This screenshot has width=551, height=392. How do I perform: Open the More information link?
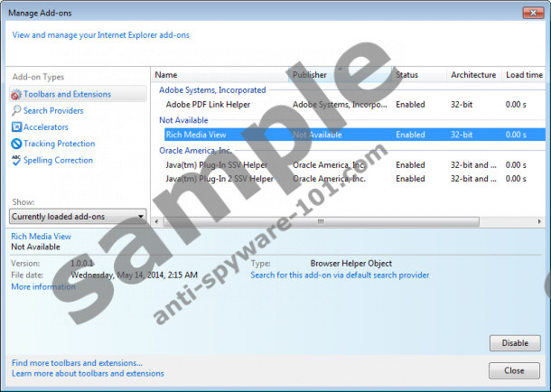(43, 286)
